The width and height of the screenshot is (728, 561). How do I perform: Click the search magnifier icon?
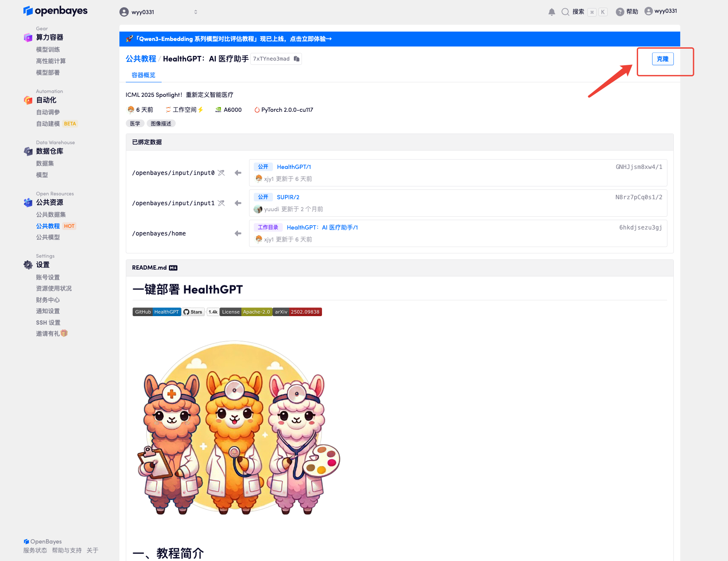565,12
